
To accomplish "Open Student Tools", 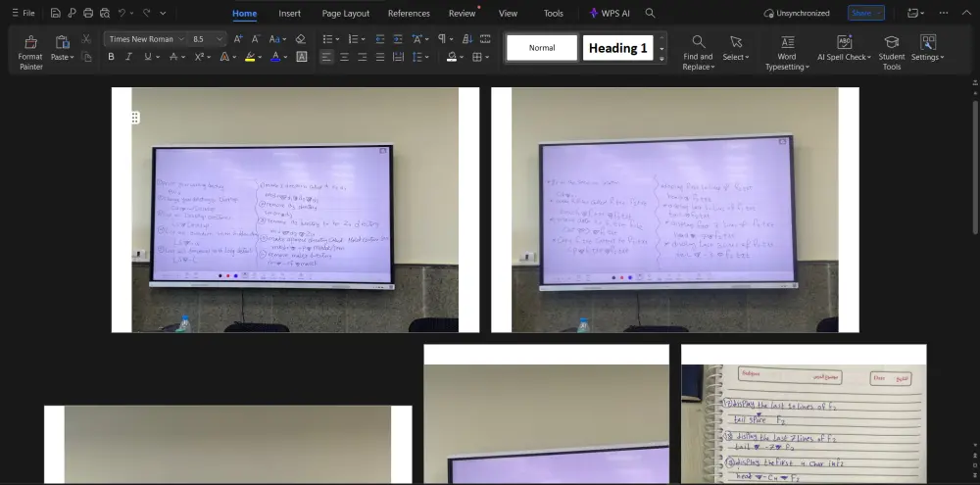I will (x=892, y=52).
